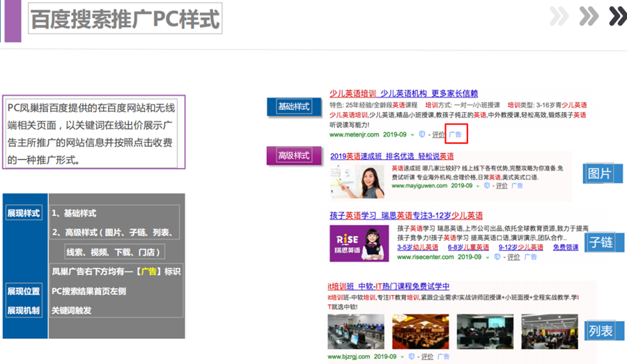The image size is (627, 364).
Task: Expand dropdown arrow after mayiguwen.com 2019-09
Action: tap(477, 186)
